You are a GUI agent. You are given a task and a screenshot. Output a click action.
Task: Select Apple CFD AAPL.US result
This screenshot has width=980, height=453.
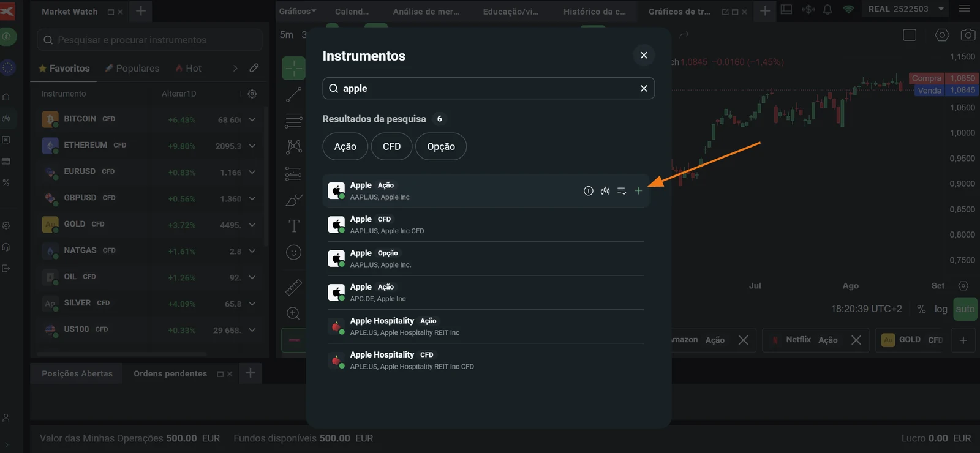(x=486, y=225)
